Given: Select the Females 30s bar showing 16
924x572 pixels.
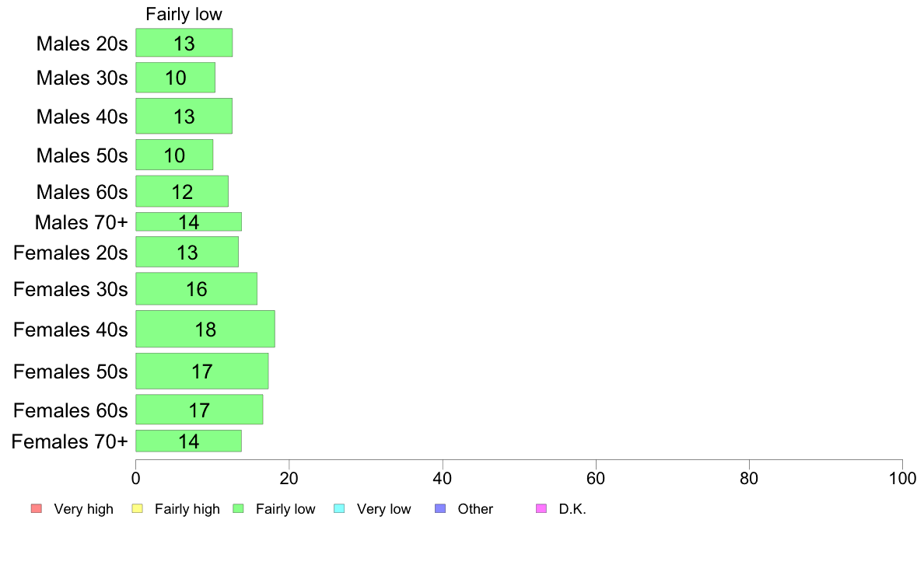Looking at the screenshot, I should pos(196,288).
